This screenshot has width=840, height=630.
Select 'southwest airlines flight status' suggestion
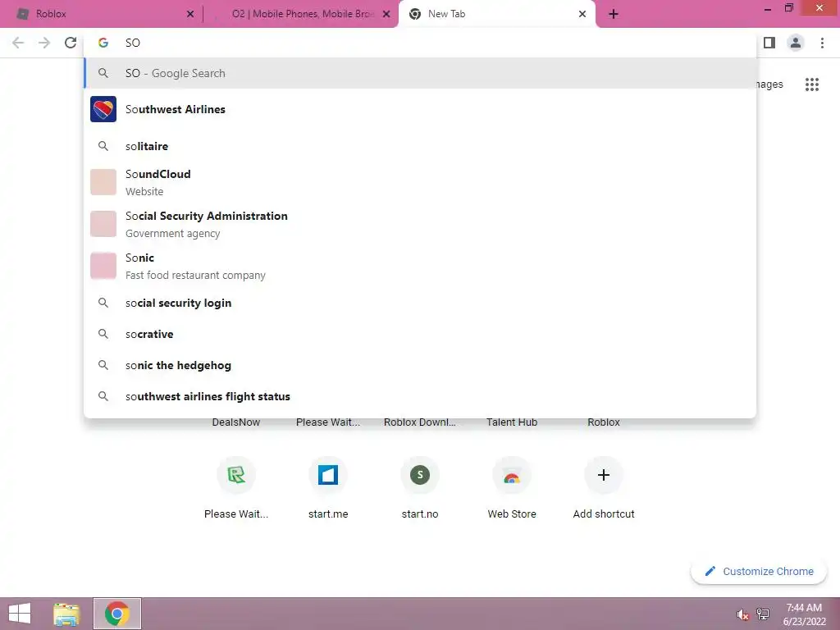tap(420, 396)
